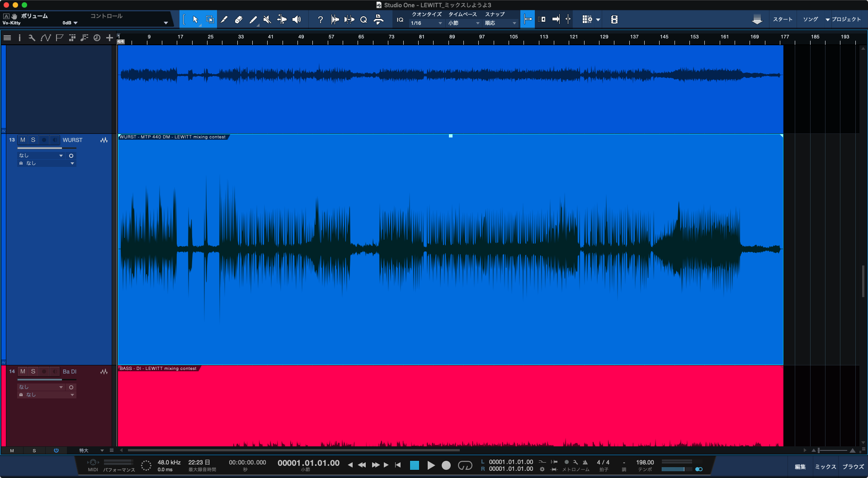868x478 pixels.
Task: Select the Bend tool
Action: (282, 19)
